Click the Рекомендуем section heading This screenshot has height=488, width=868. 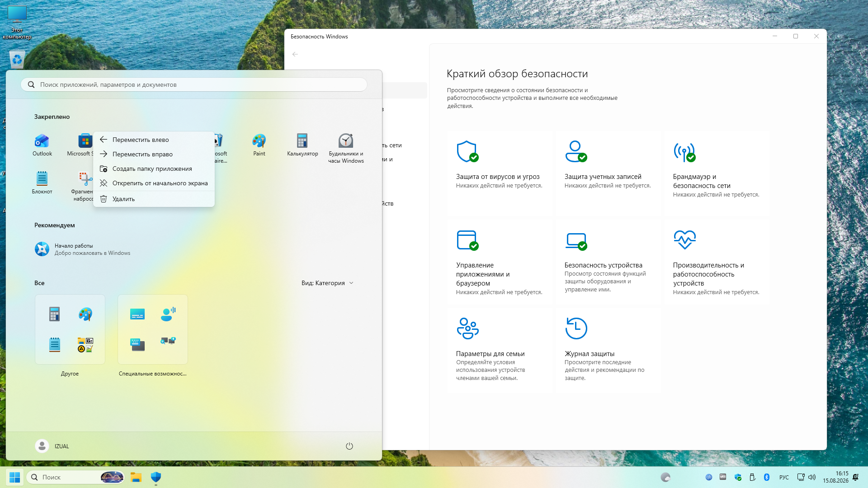(55, 225)
